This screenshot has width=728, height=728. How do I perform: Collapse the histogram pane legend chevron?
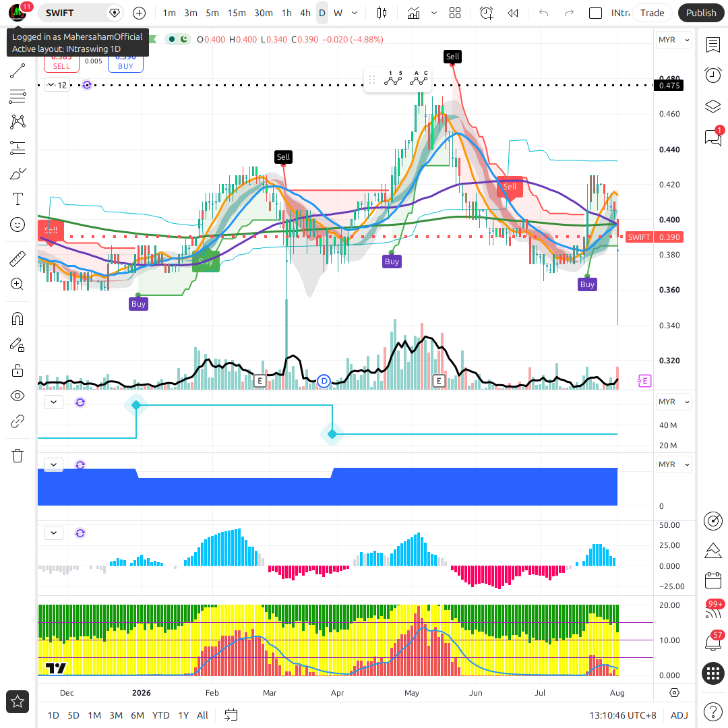click(53, 533)
